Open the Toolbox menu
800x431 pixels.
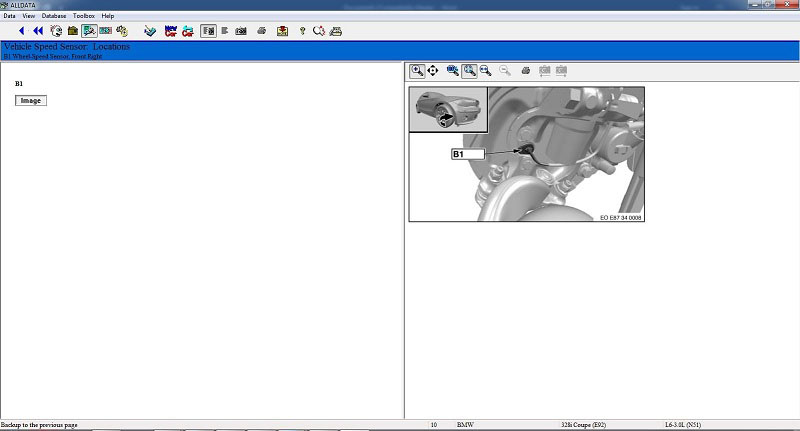(x=84, y=16)
